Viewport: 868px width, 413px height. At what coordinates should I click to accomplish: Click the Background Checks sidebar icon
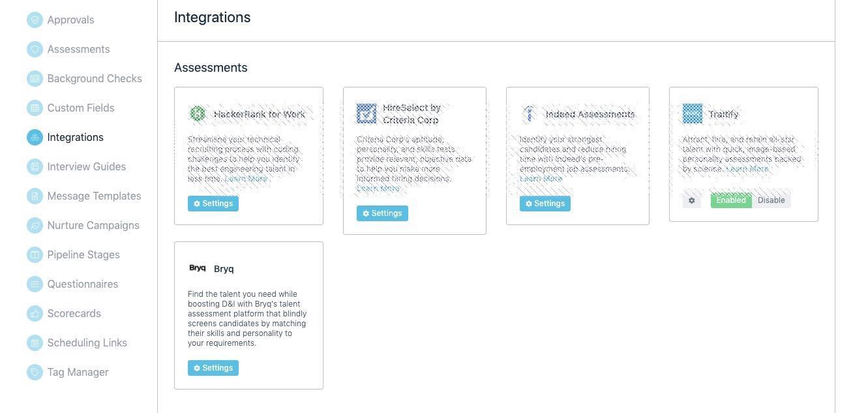tap(35, 79)
